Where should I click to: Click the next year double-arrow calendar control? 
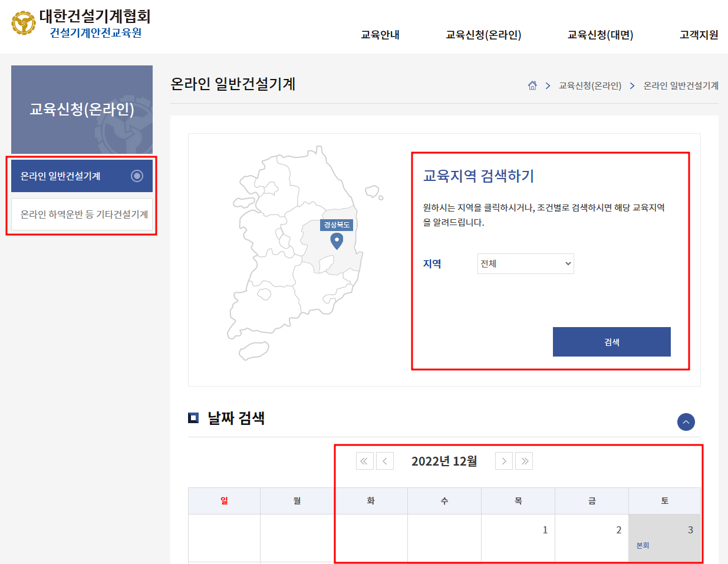pos(523,461)
